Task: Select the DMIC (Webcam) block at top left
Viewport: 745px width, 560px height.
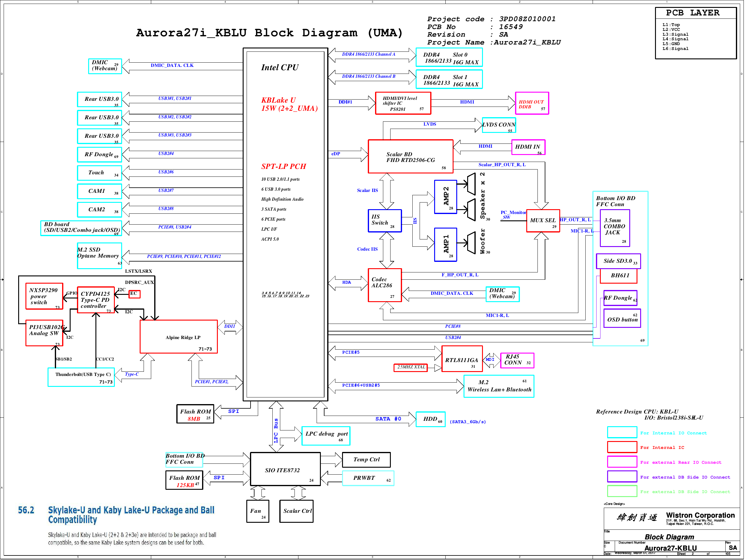Action: (x=105, y=66)
